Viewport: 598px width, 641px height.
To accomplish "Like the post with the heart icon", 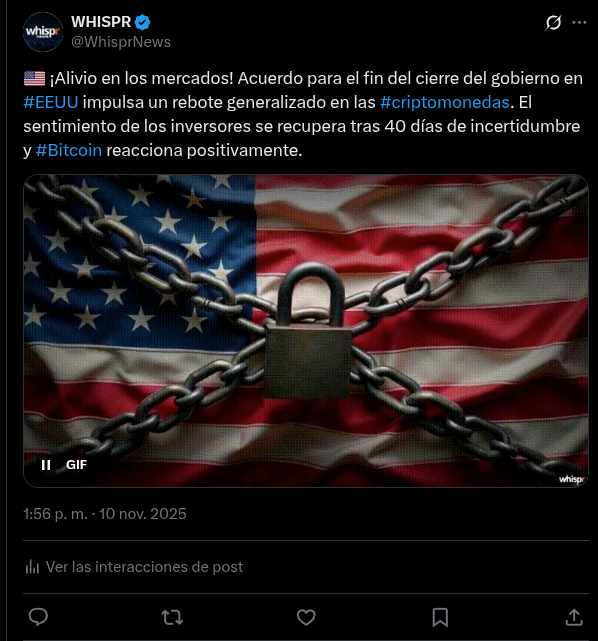I will click(306, 617).
